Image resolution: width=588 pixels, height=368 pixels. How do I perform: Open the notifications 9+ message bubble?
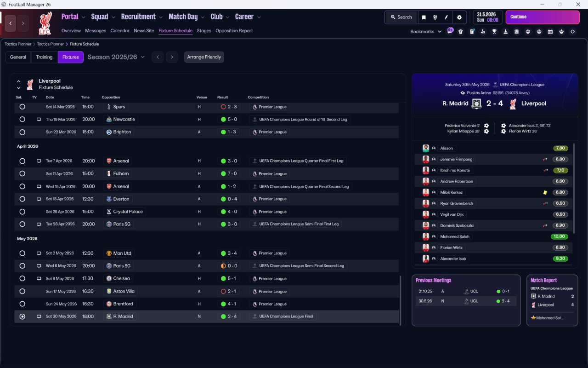[450, 31]
